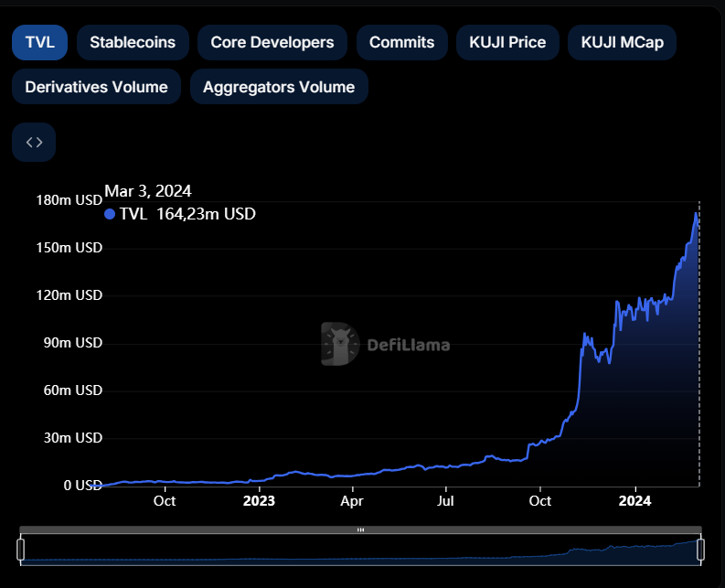725x588 pixels.
Task: Click the mini overview chart in range selector
Action: coord(360,551)
